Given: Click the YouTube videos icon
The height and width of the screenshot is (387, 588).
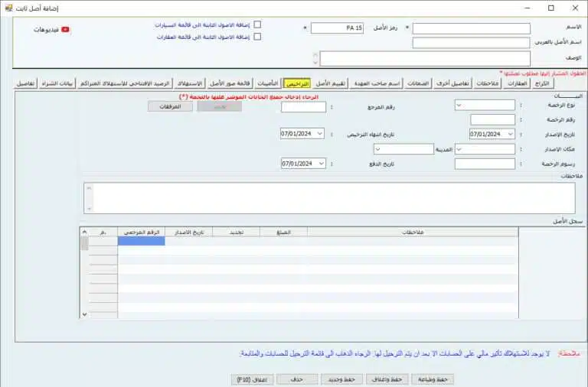Looking at the screenshot, I should [65, 29].
